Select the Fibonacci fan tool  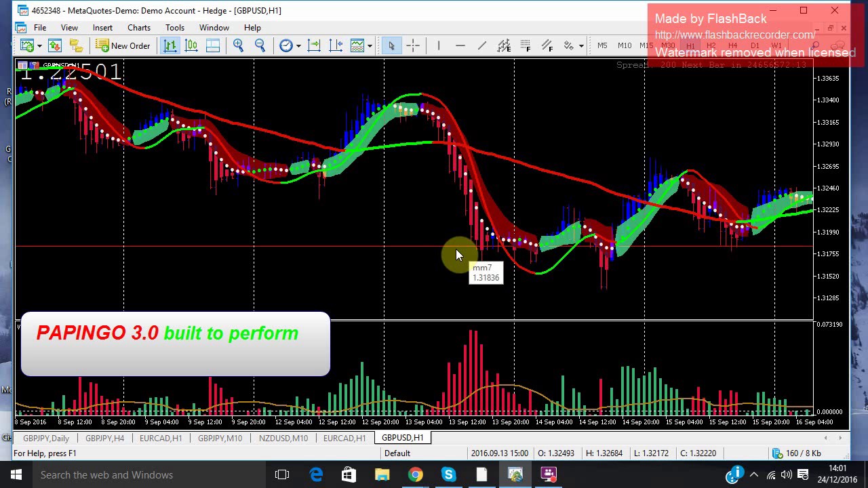coord(547,45)
